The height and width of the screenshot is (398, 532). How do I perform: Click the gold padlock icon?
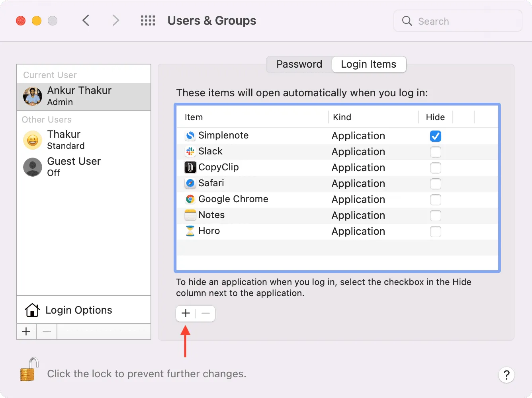tap(29, 369)
